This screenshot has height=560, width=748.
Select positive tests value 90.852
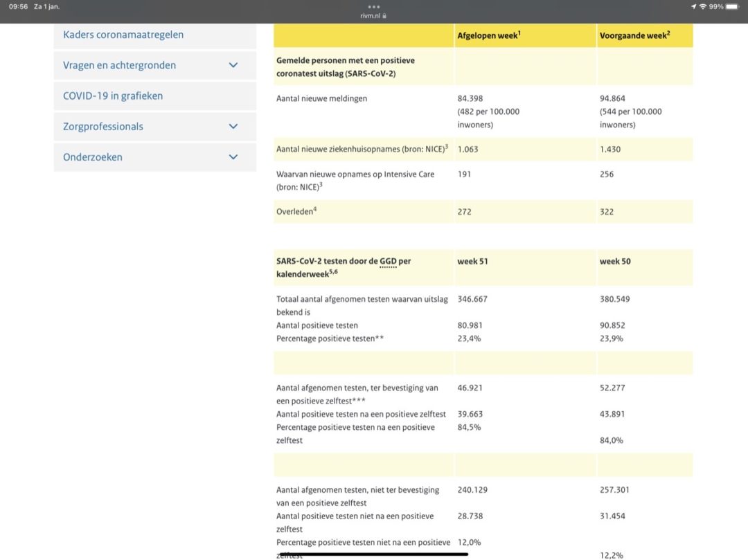612,325
